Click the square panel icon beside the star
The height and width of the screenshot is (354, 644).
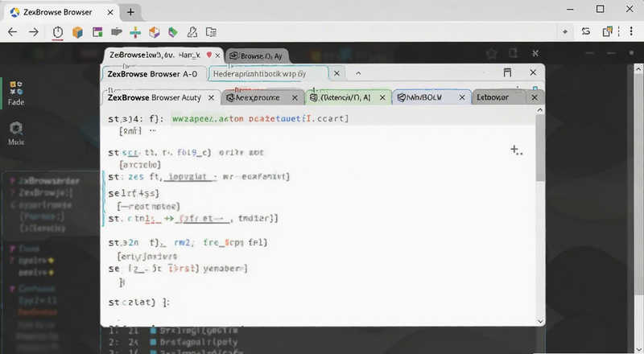tap(513, 53)
